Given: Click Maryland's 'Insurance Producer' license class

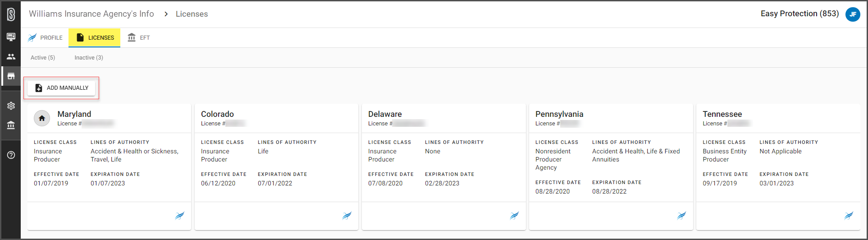Looking at the screenshot, I should click(48, 155).
